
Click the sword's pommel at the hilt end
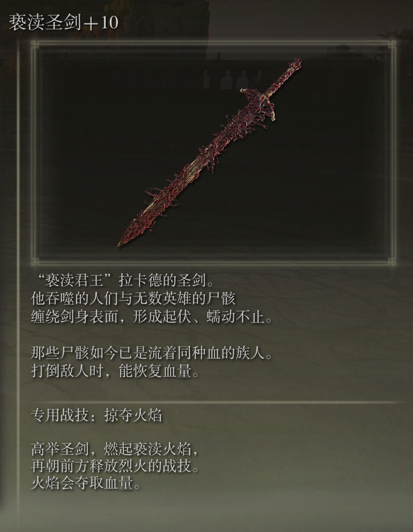pyautogui.click(x=296, y=64)
